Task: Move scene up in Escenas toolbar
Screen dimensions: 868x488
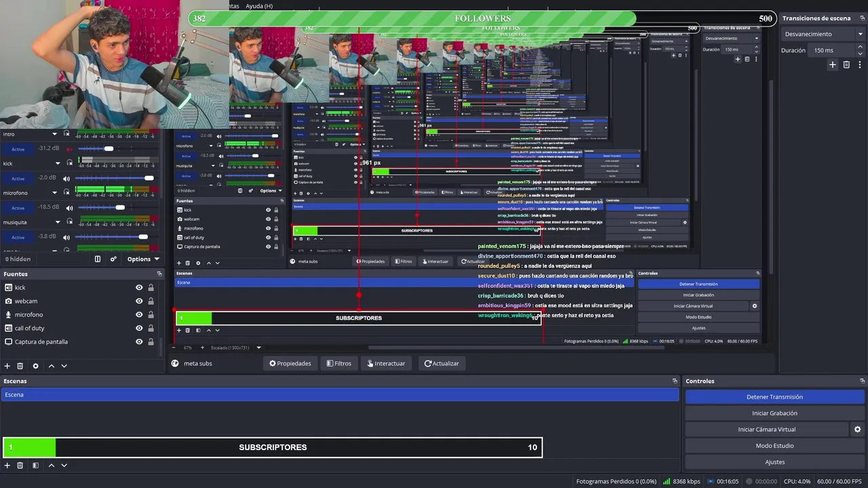Action: click(x=51, y=466)
